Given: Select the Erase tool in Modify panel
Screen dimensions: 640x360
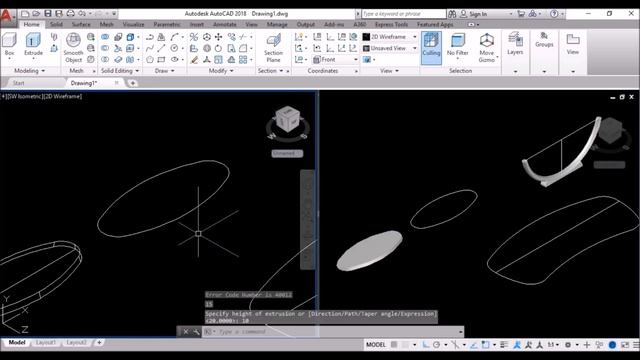Looking at the screenshot, I should click(194, 60).
